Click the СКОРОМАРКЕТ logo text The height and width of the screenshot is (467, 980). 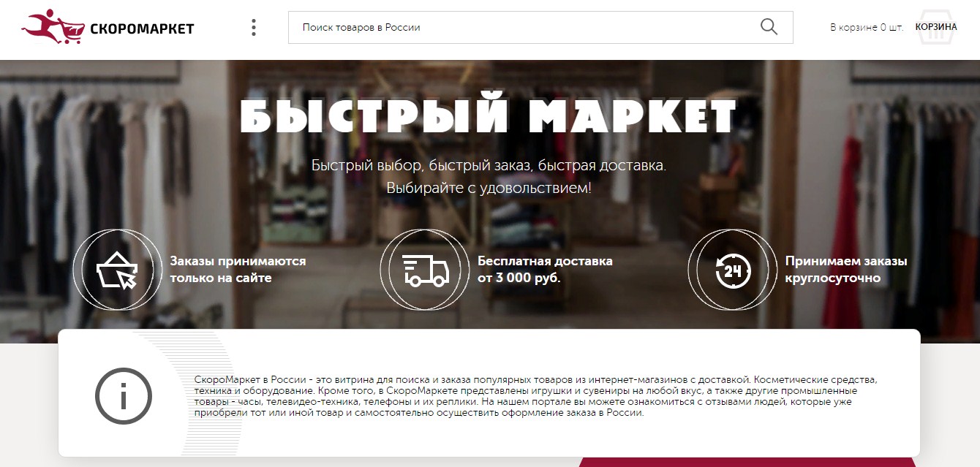click(142, 29)
